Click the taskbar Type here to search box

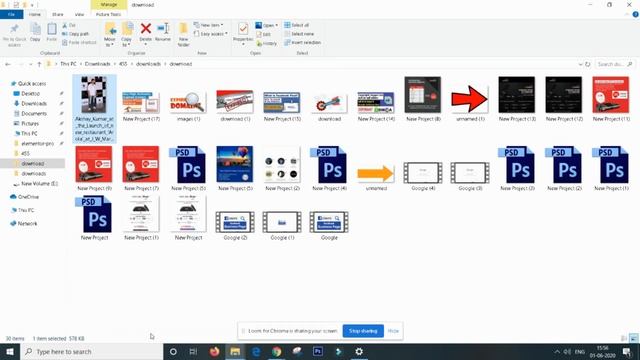[x=91, y=351]
